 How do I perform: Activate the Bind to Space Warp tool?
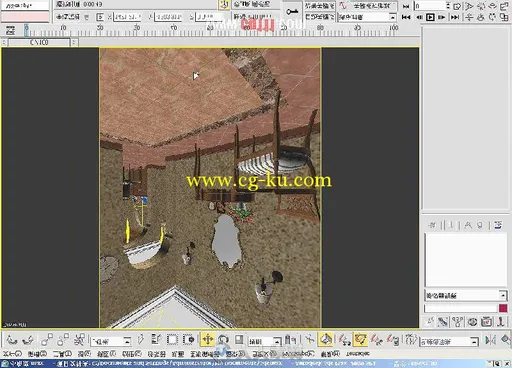[79, 340]
